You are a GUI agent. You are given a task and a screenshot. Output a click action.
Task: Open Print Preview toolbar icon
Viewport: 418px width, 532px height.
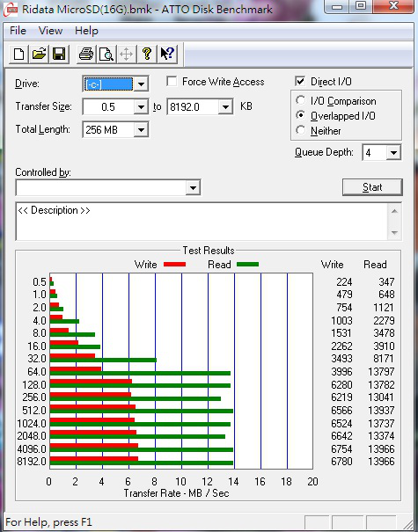[106, 54]
